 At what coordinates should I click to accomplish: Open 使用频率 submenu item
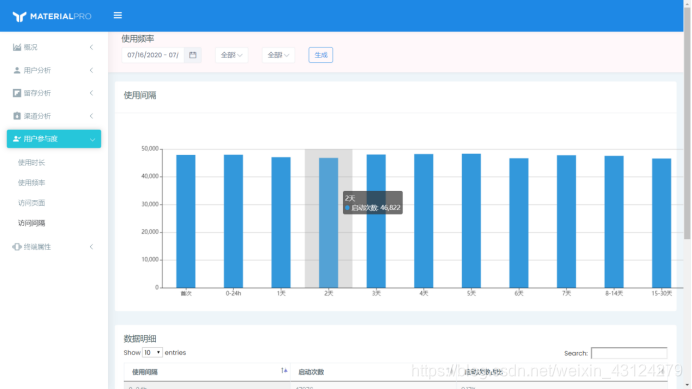click(31, 183)
